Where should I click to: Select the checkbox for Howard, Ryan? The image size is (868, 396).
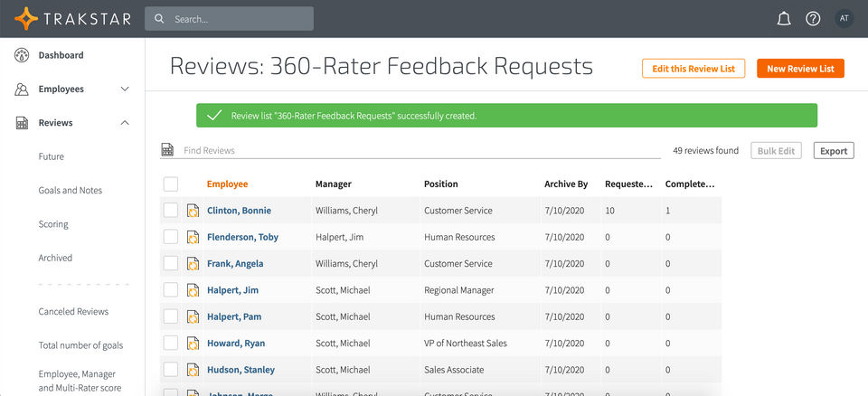(171, 344)
